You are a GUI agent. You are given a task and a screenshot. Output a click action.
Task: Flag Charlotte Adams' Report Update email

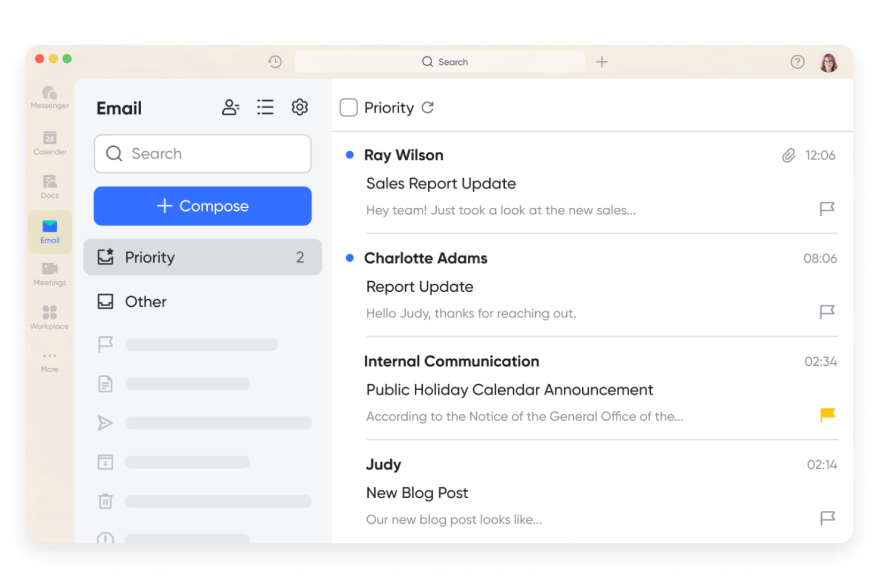point(827,312)
